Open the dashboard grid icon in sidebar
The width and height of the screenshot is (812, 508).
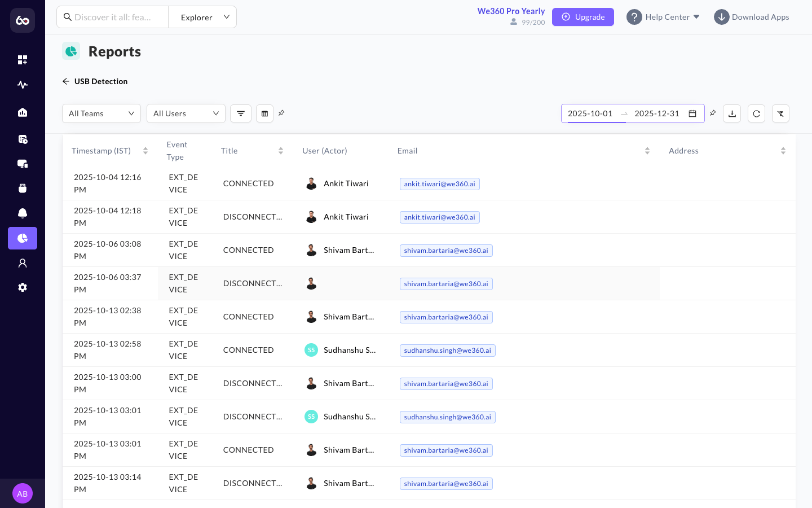[23, 60]
